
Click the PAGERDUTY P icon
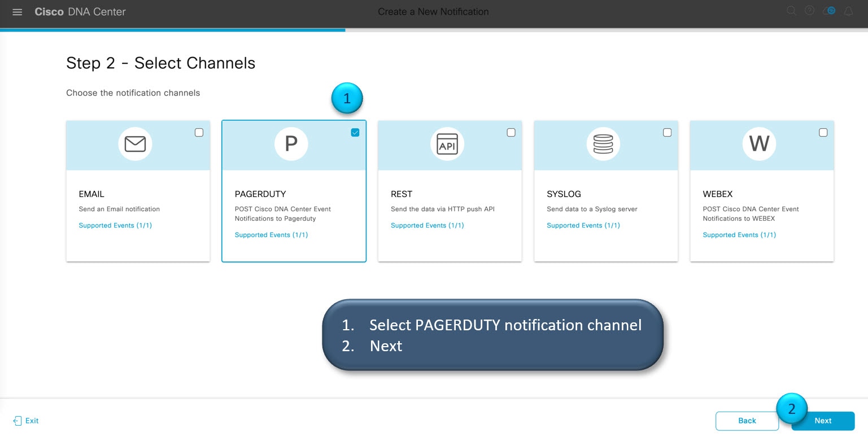291,144
